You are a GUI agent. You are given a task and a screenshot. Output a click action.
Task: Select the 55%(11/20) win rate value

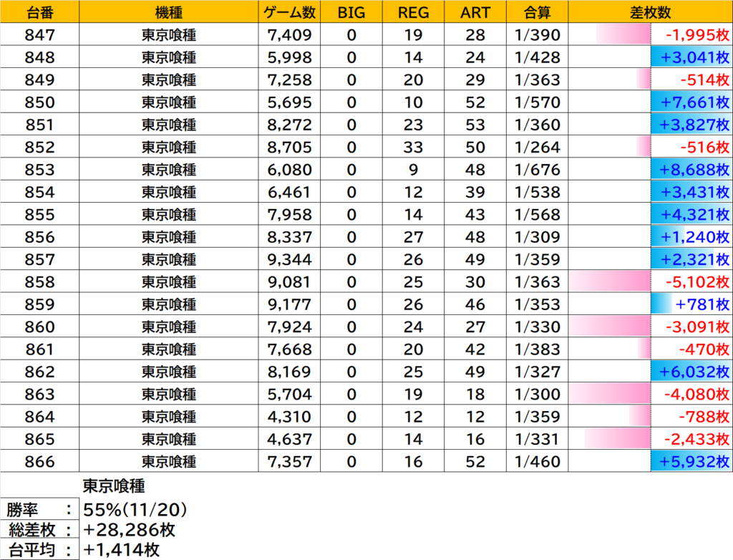coord(136,510)
